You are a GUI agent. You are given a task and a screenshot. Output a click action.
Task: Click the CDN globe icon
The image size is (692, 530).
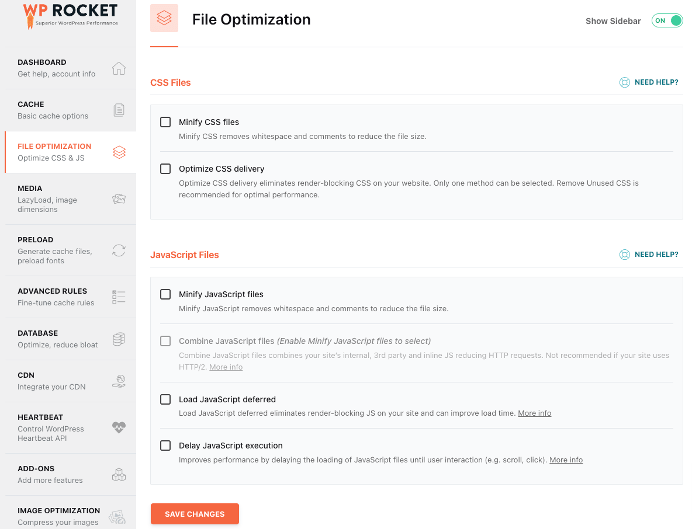119,380
